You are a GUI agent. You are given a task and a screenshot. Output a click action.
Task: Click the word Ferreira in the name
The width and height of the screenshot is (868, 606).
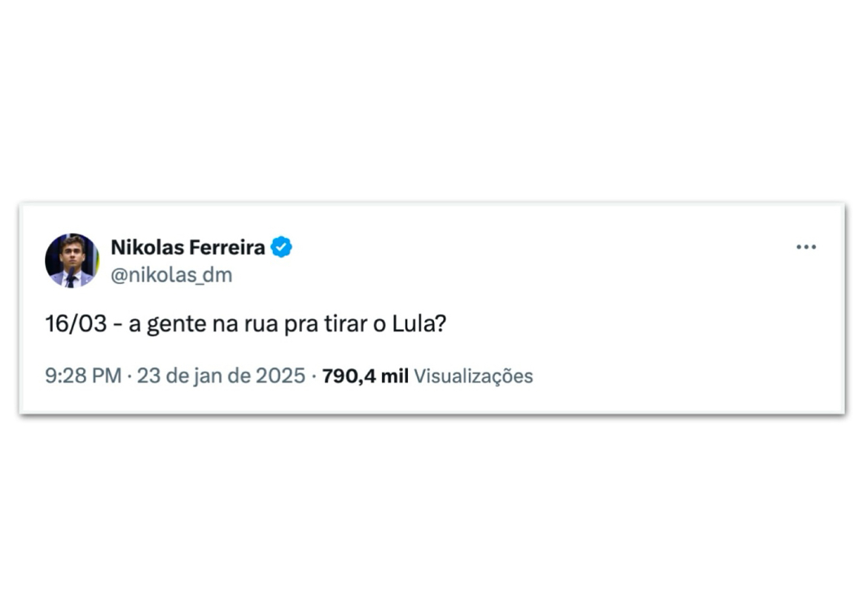coord(227,248)
